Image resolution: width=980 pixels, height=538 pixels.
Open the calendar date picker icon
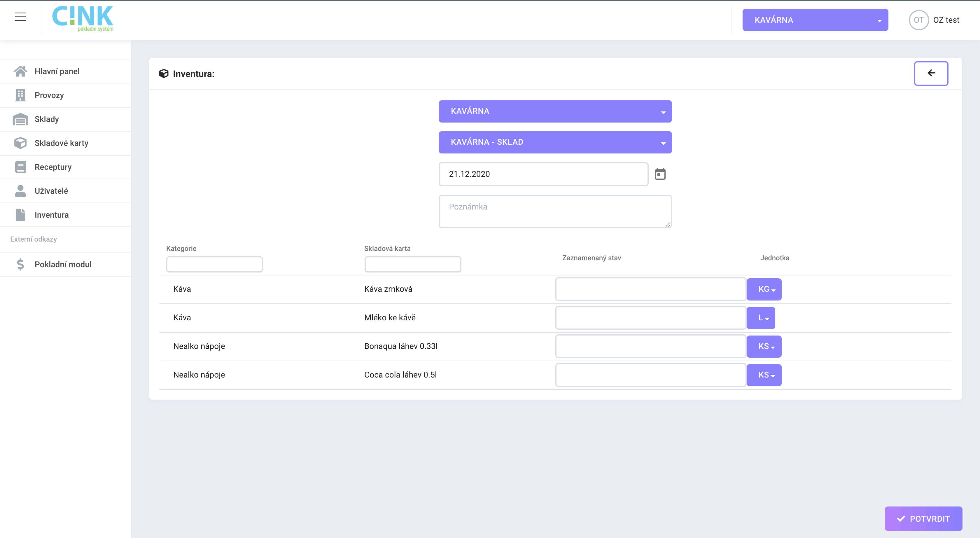[660, 174]
